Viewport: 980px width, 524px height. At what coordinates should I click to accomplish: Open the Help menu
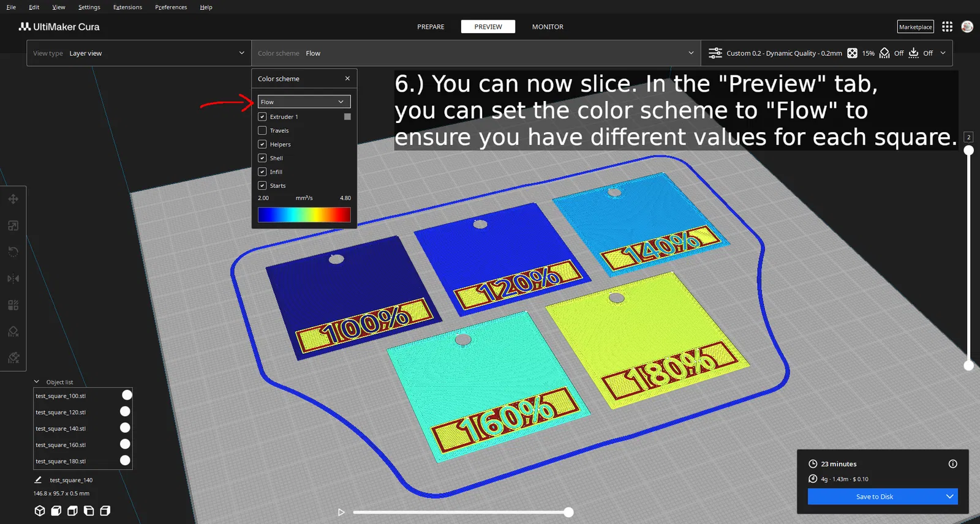click(x=206, y=7)
